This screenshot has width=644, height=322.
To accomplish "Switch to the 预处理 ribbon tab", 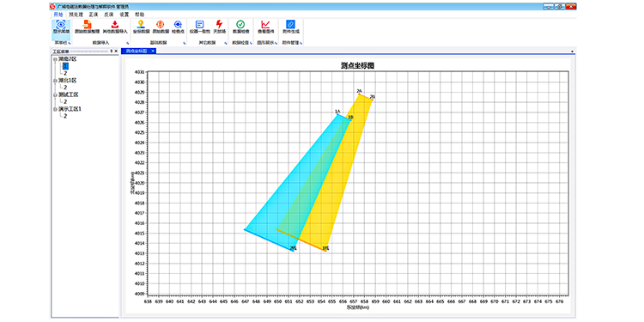I will pyautogui.click(x=76, y=14).
